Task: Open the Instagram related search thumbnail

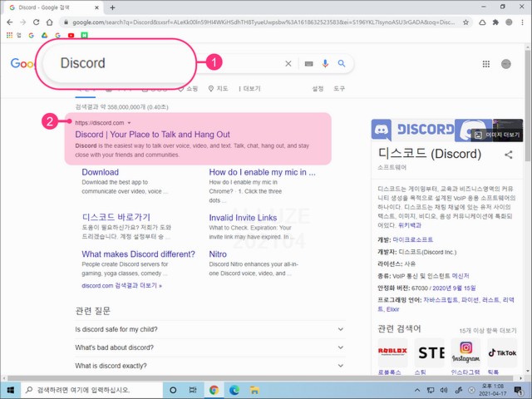Action: [x=465, y=352]
